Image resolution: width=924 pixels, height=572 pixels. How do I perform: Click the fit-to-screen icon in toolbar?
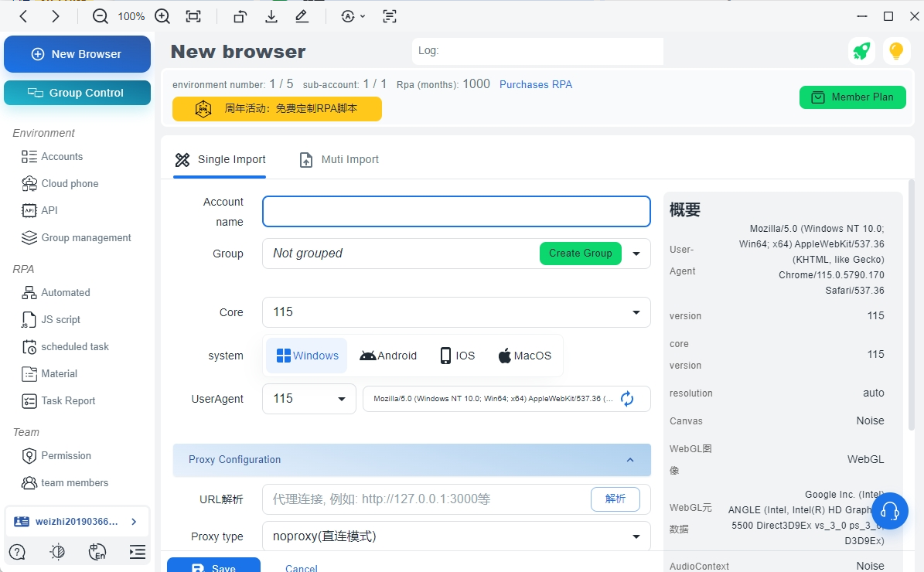193,16
